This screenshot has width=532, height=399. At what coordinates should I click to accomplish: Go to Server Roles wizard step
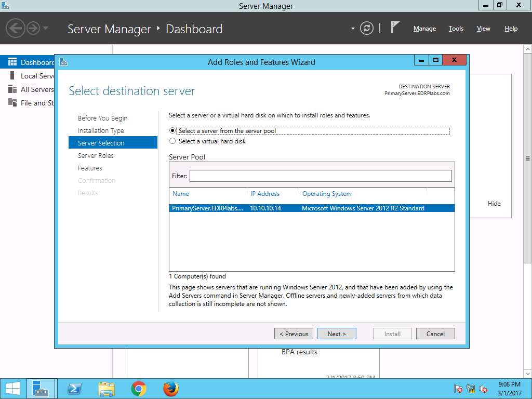[x=96, y=155]
